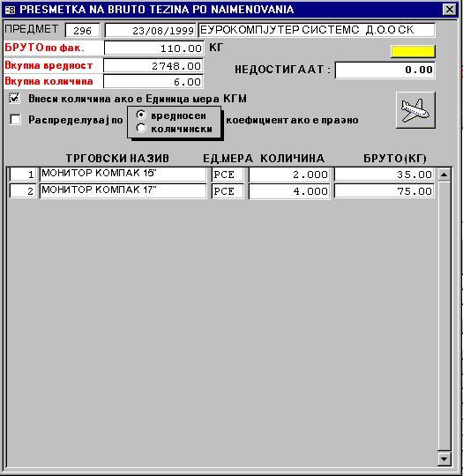The width and height of the screenshot is (463, 476).
Task: Close the PRESMETKA NA BRUTO TEZINA window
Action: tap(450, 10)
